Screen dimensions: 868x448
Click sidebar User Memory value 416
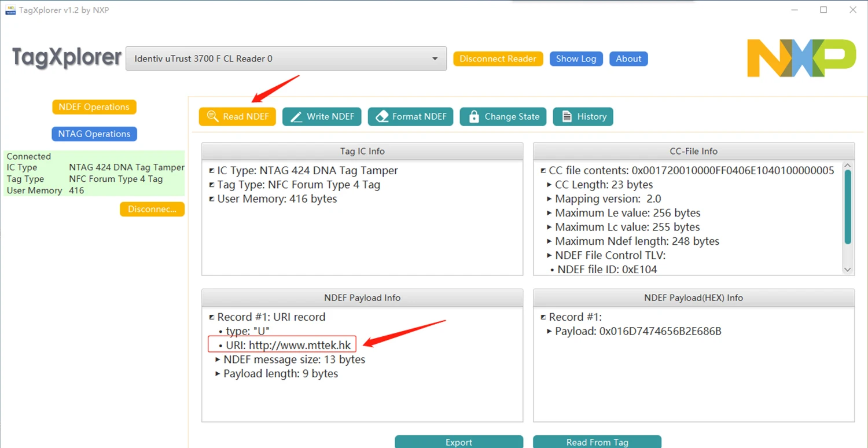pos(76,190)
